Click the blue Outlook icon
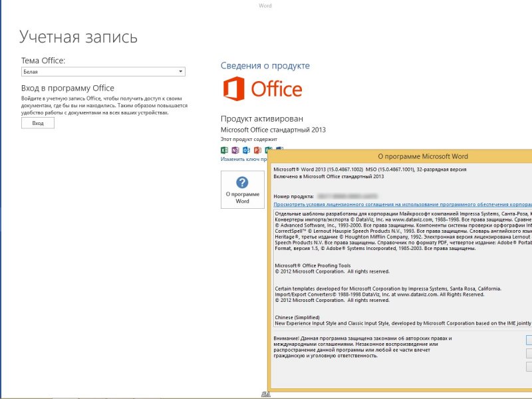The width and height of the screenshot is (532, 399). 247,150
